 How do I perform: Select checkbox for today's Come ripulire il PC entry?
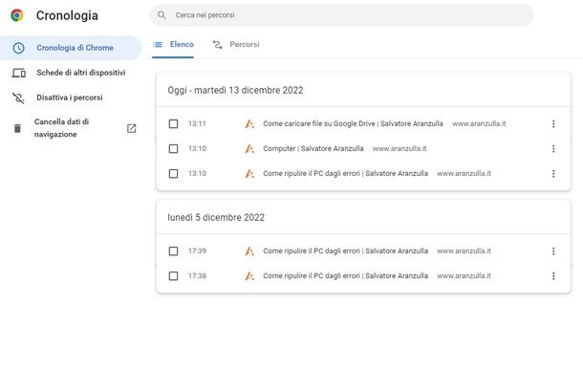[173, 174]
